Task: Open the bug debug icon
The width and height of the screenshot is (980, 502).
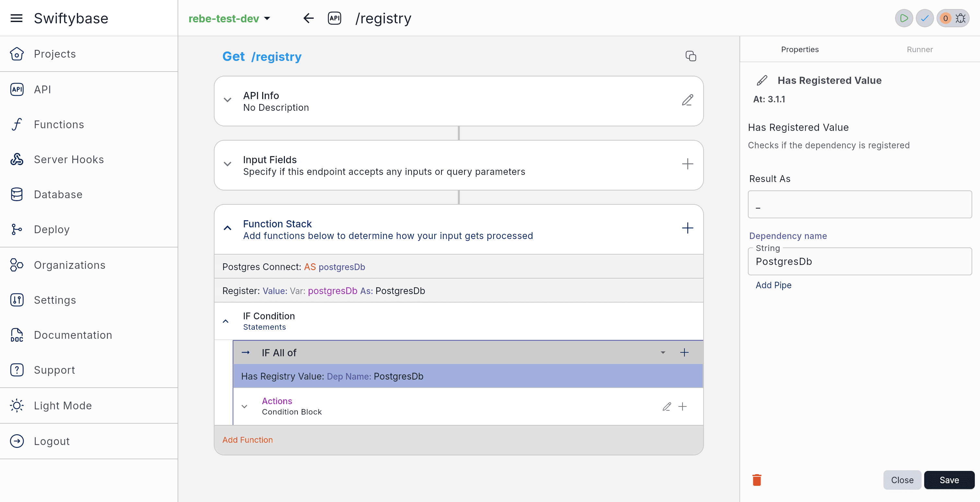Action: 960,18
